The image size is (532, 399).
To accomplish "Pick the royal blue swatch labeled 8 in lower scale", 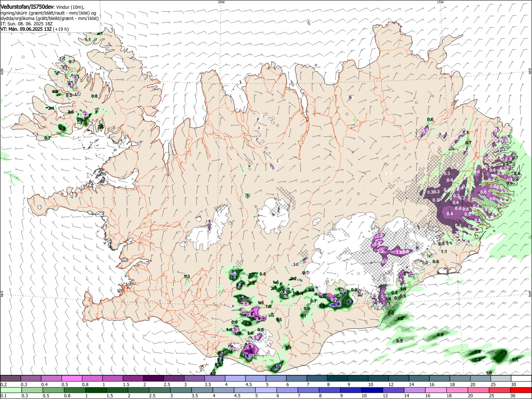I will [x=330, y=390].
